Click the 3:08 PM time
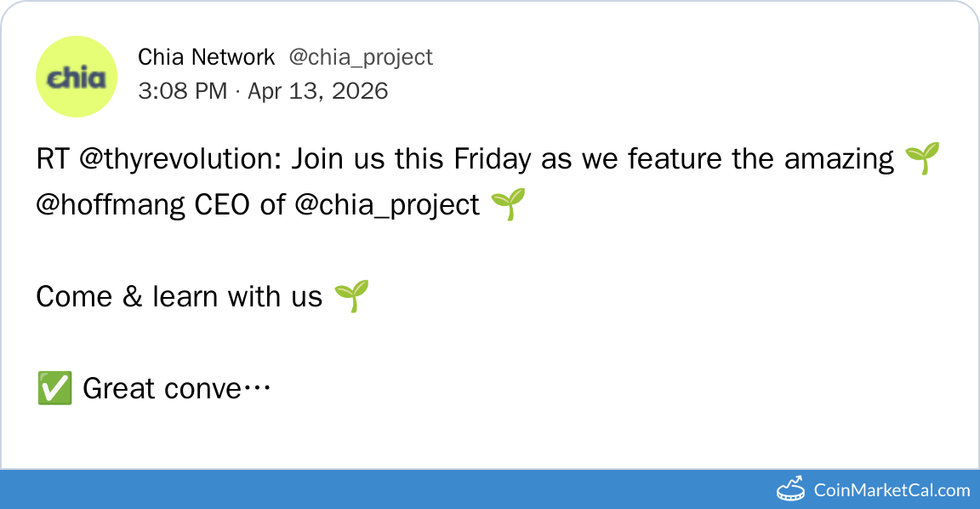This screenshot has height=509, width=980. tap(182, 90)
